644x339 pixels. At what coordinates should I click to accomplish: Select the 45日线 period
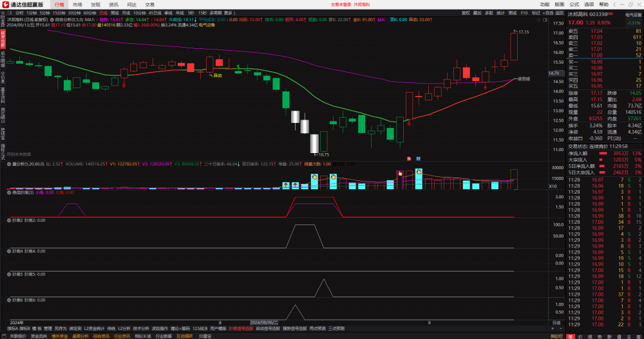point(155,13)
